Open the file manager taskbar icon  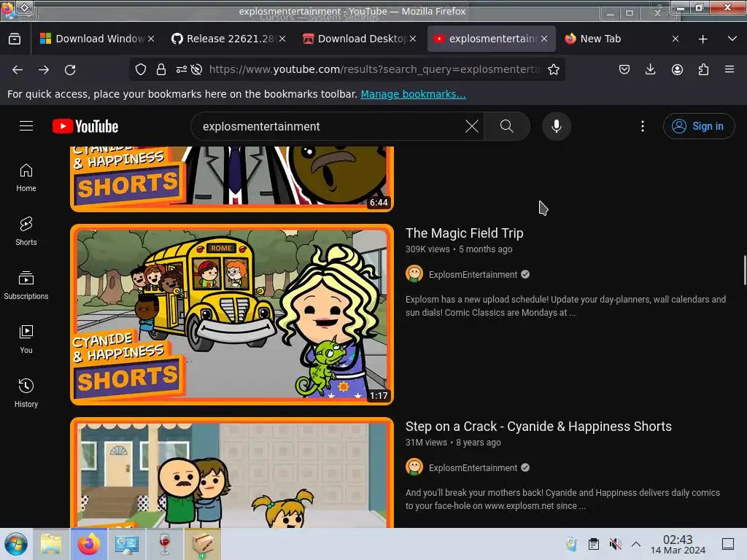coord(51,544)
